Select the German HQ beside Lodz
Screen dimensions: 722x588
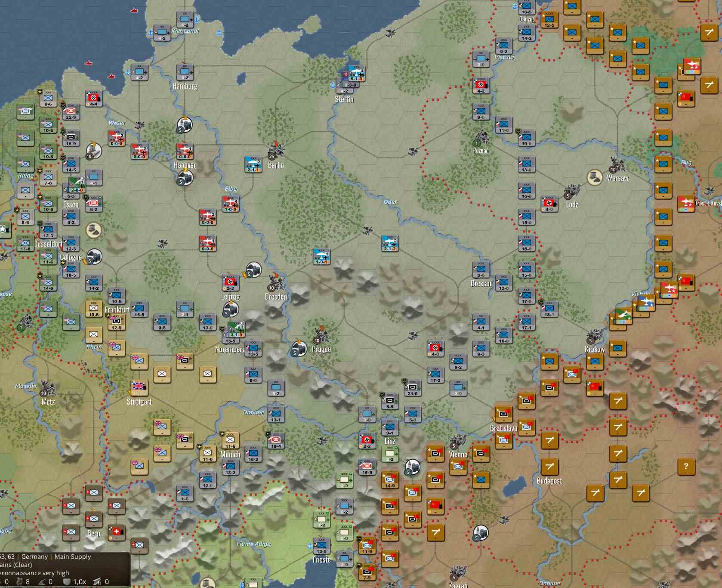[549, 204]
